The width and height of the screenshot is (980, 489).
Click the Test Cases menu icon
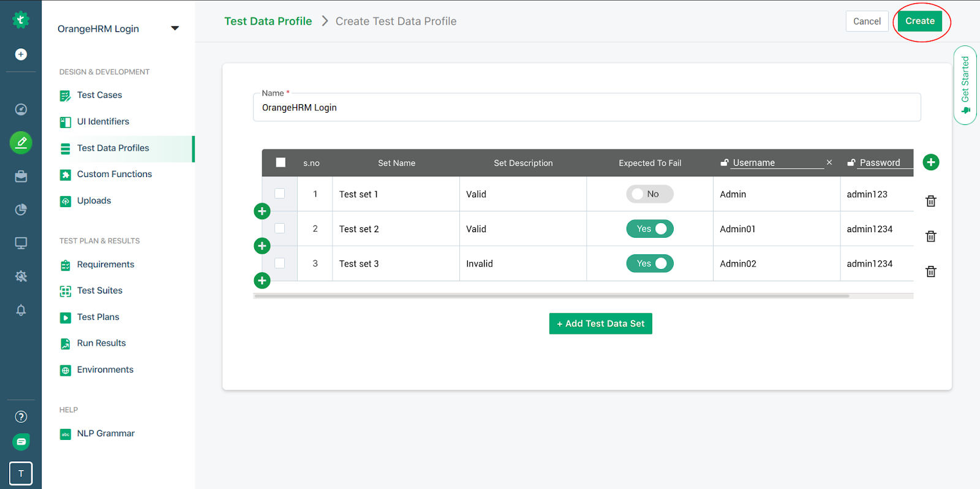tap(66, 96)
